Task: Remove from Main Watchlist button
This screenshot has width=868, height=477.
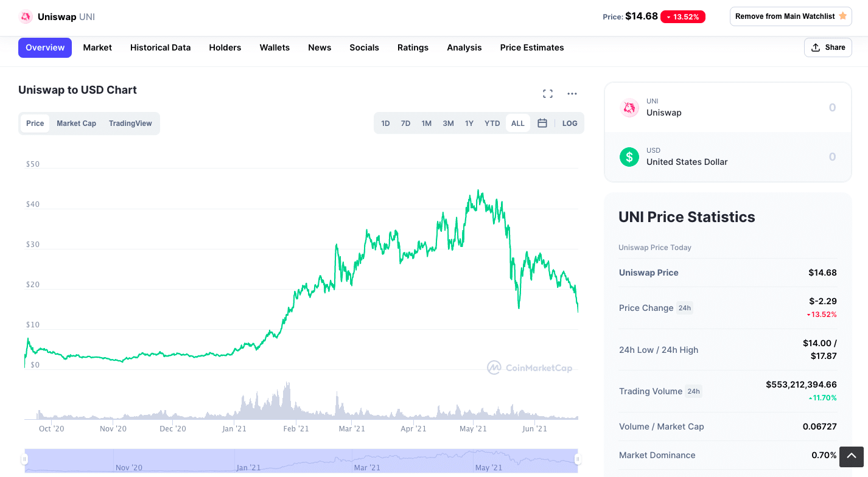Action: (791, 16)
